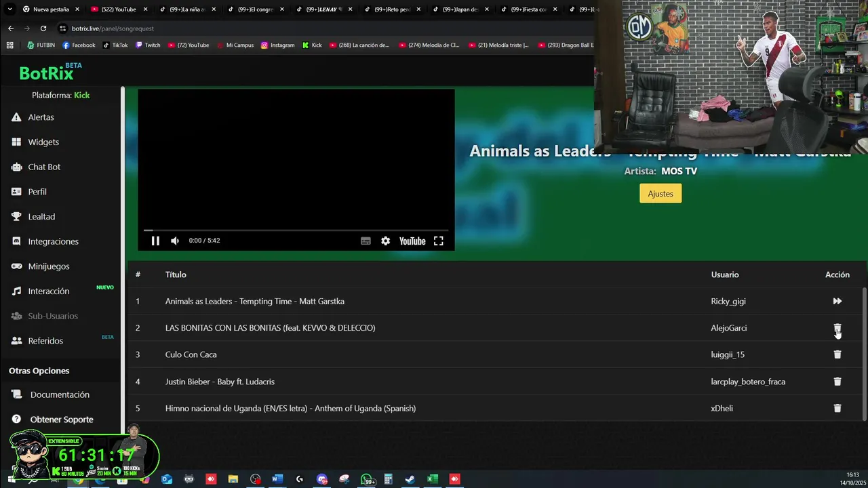Switch to the El congreso TikTok tab
This screenshot has width=868, height=488.
[x=255, y=9]
